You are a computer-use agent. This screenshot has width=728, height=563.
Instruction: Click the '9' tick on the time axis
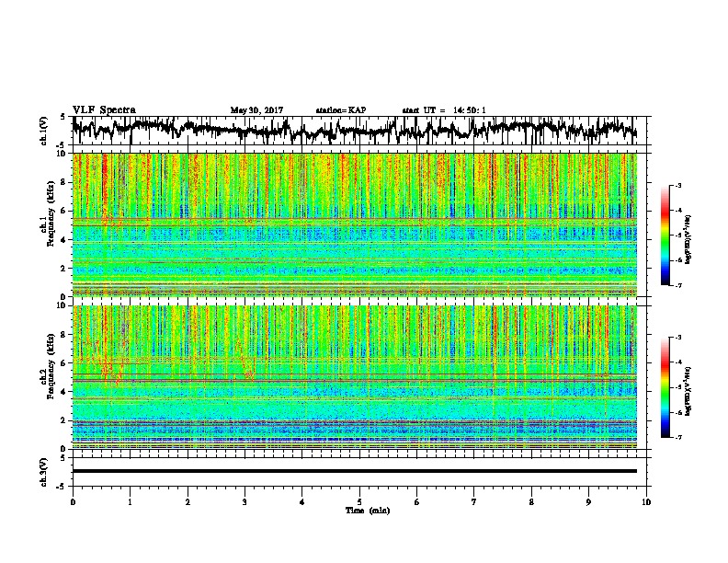(x=588, y=502)
